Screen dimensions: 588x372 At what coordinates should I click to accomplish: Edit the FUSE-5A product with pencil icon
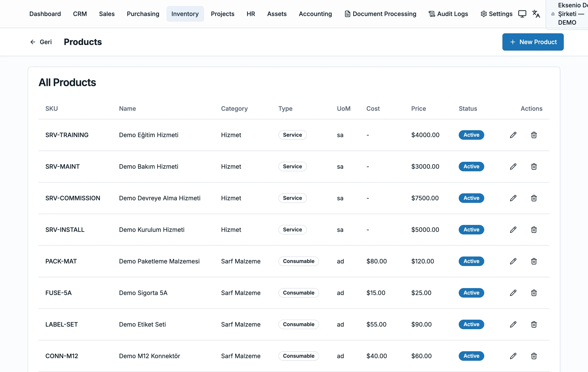[513, 293]
